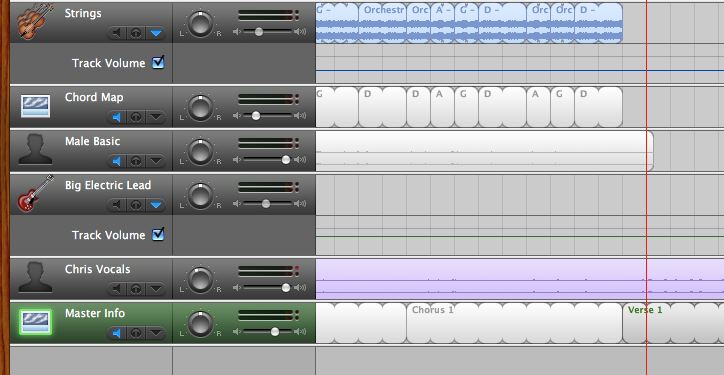The height and width of the screenshot is (375, 724).
Task: Click the Strings level meter
Action: [x=268, y=16]
